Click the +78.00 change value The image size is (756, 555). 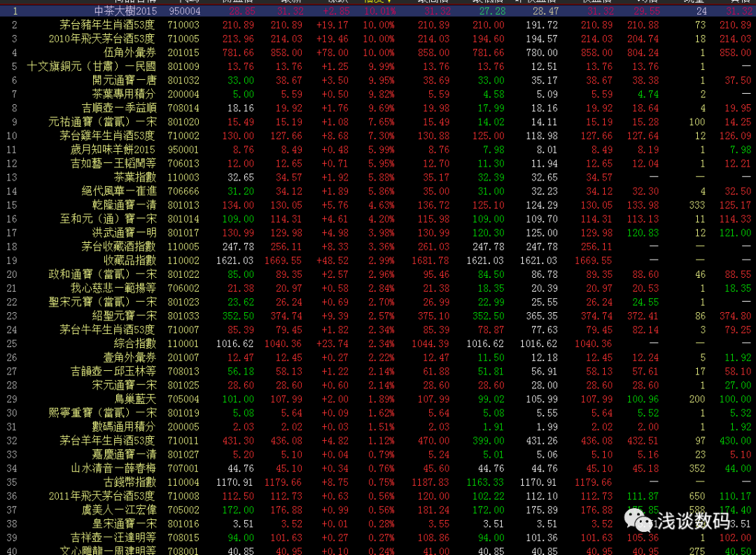pos(332,52)
